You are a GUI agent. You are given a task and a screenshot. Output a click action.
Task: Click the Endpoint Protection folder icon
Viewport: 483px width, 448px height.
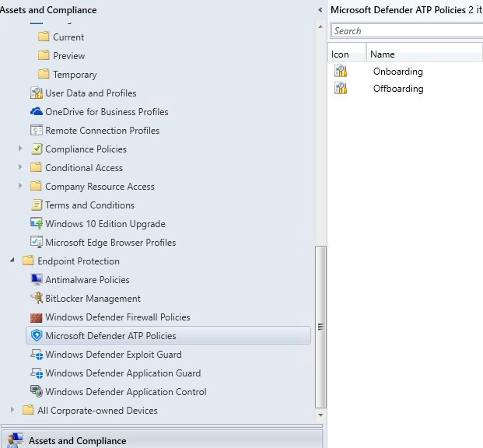point(28,261)
